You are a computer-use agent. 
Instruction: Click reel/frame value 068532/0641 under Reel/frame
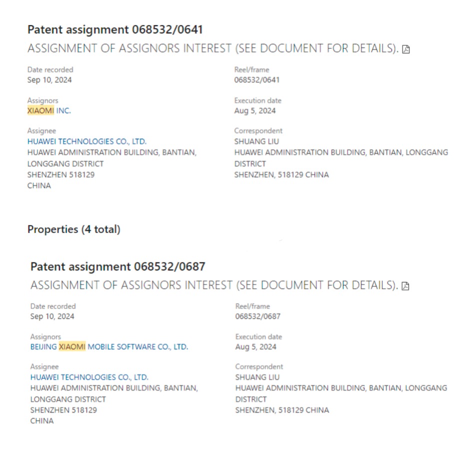coord(256,80)
